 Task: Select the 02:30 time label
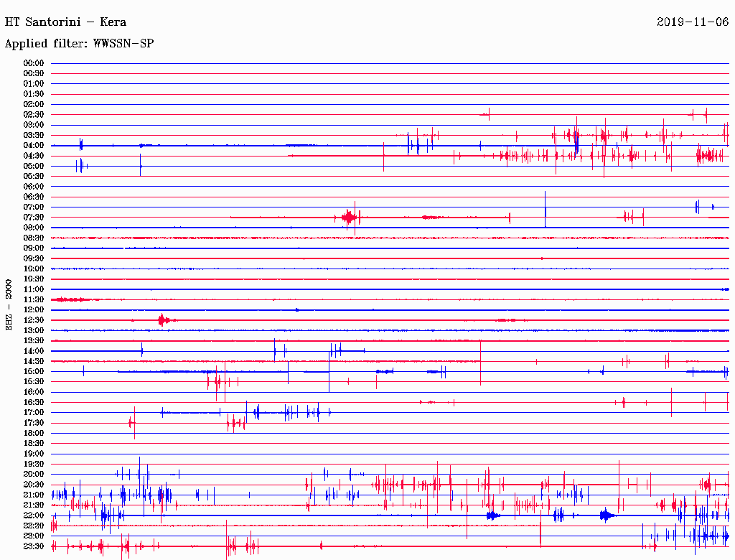[34, 115]
